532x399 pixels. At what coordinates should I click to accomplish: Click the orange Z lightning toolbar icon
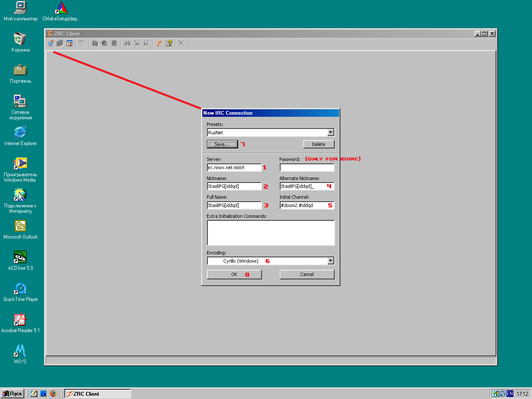pyautogui.click(x=159, y=43)
